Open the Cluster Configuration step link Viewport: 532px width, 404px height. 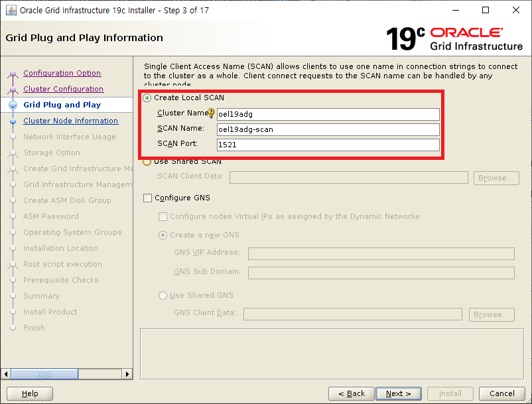[64, 89]
